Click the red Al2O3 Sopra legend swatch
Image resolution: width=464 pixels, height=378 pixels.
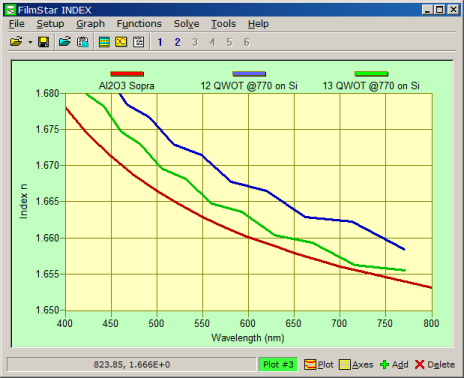[x=127, y=74]
